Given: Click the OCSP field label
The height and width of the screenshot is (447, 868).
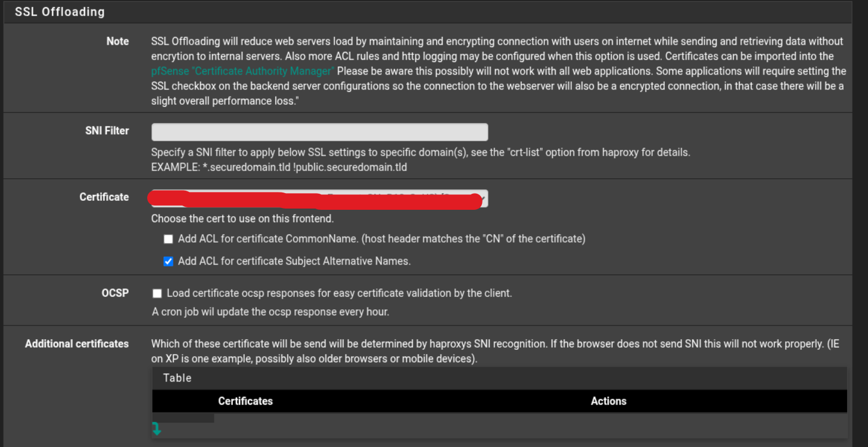Looking at the screenshot, I should pyautogui.click(x=115, y=293).
